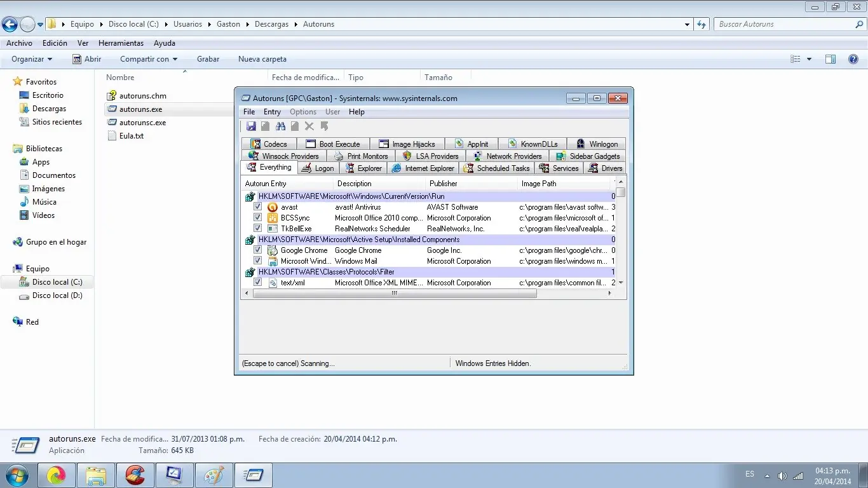Switch to the Internet Explorer tab
Image resolution: width=868 pixels, height=488 pixels.
tap(423, 168)
